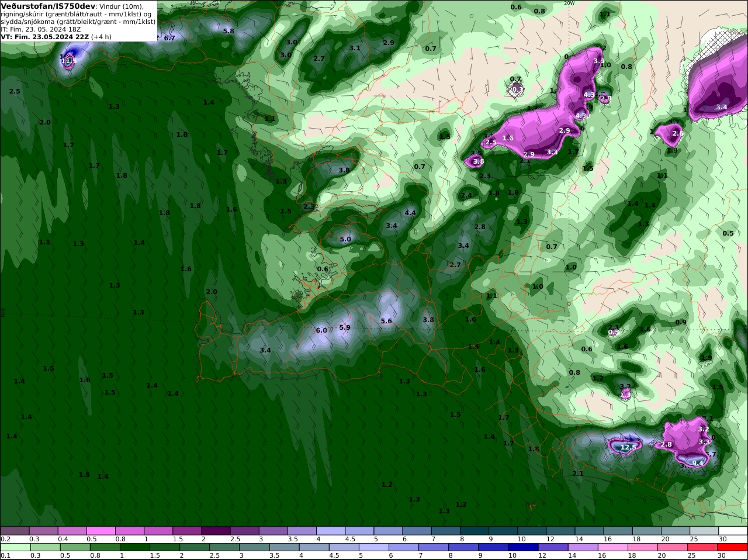The image size is (748, 560).
Task: Click the 6.0 precipitation value on map
Action: [x=321, y=330]
